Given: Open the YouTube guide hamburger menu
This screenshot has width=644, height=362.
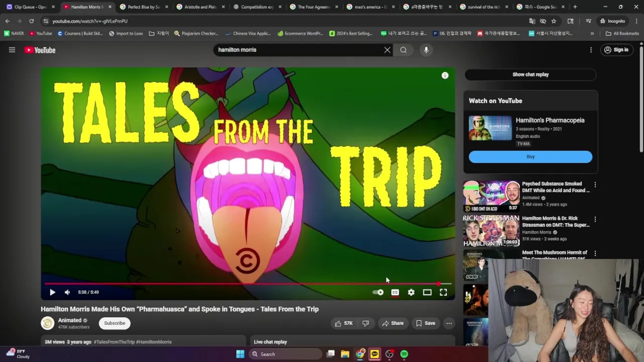Looking at the screenshot, I should click(x=12, y=50).
